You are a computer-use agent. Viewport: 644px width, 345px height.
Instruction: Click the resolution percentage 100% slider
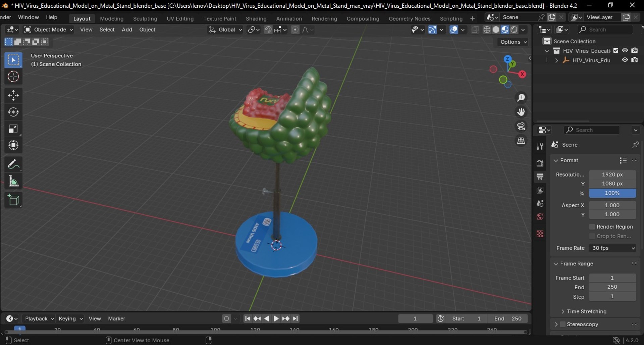[612, 193]
